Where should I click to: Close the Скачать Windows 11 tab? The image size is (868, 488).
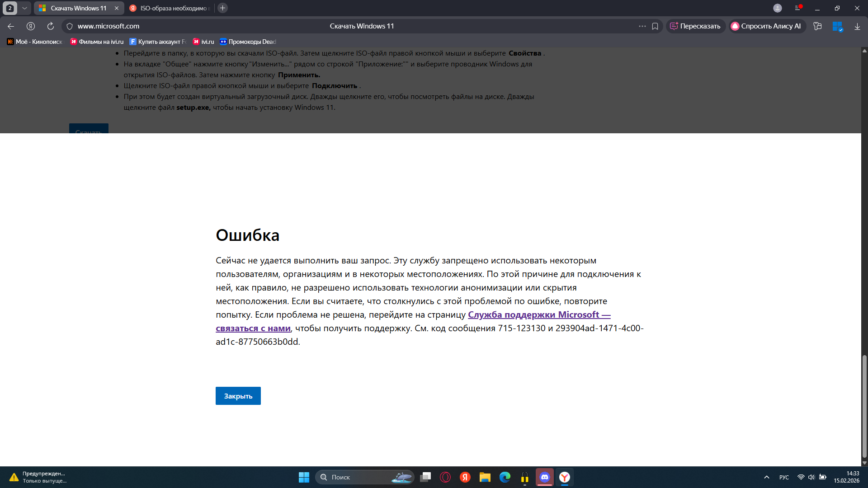point(117,8)
